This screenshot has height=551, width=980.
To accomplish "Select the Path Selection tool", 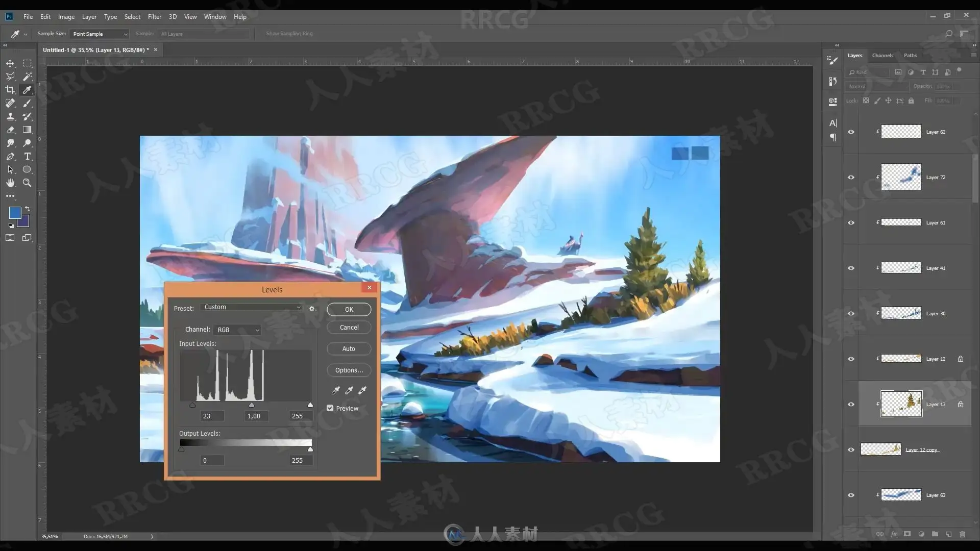I will (x=10, y=169).
